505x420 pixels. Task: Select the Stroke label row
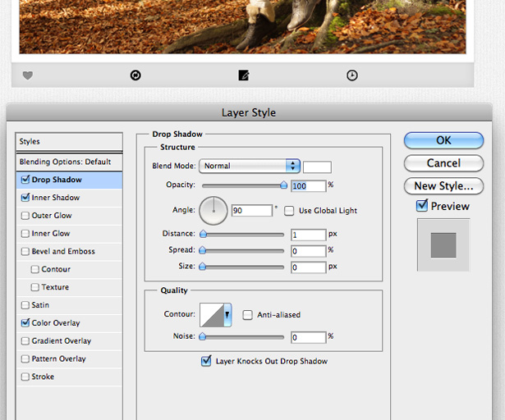(x=69, y=377)
